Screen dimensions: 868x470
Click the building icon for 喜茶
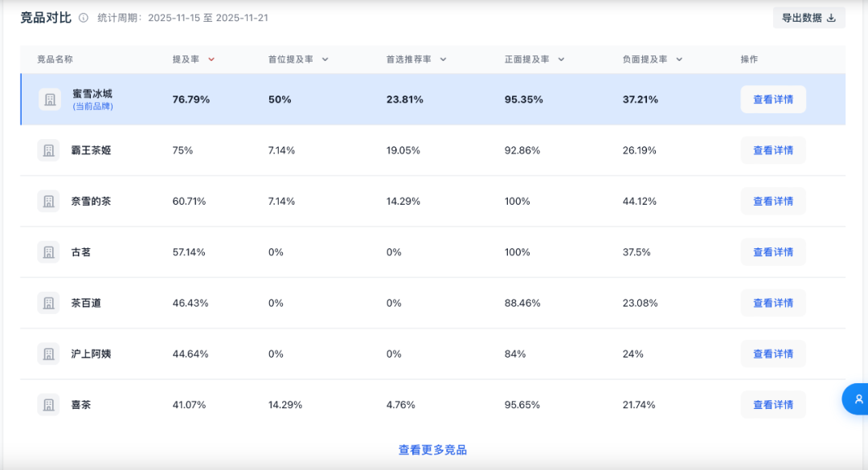pyautogui.click(x=49, y=405)
